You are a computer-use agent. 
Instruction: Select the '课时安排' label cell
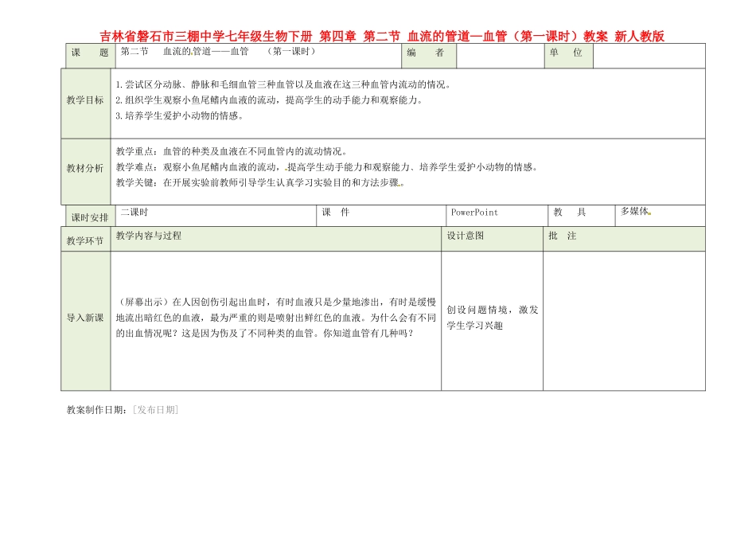(x=91, y=216)
